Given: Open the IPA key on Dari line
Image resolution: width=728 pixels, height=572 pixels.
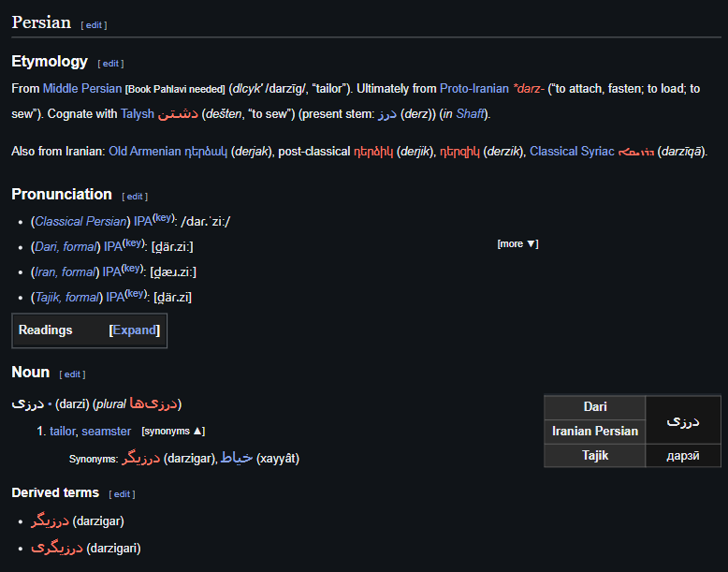Looking at the screenshot, I should [134, 242].
